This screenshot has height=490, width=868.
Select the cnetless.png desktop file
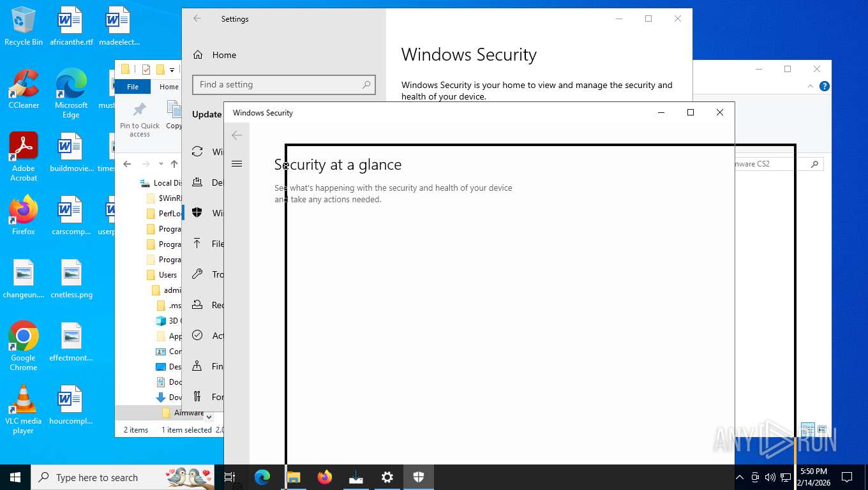pos(71,279)
